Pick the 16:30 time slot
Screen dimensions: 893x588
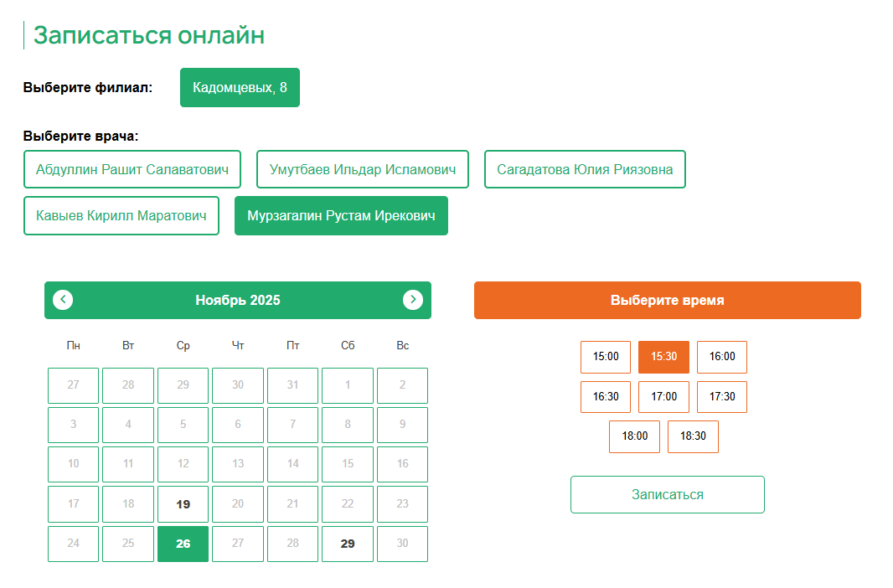coord(606,397)
